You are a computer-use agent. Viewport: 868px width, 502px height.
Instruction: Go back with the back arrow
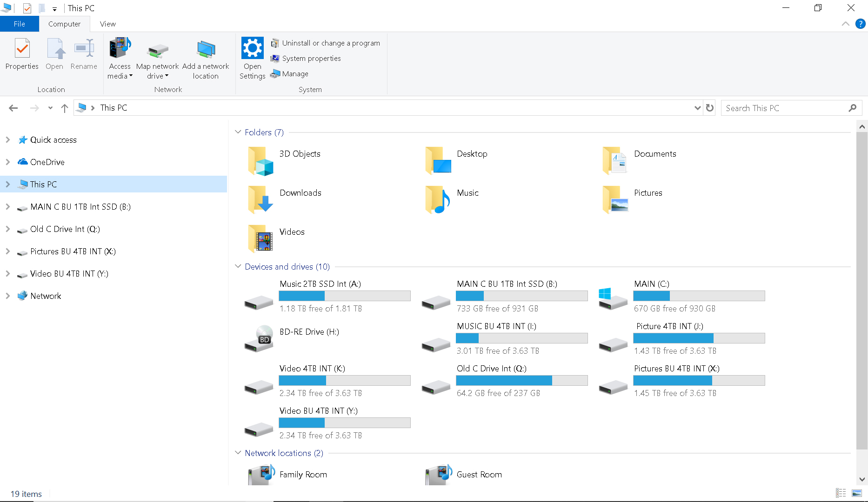pos(13,108)
